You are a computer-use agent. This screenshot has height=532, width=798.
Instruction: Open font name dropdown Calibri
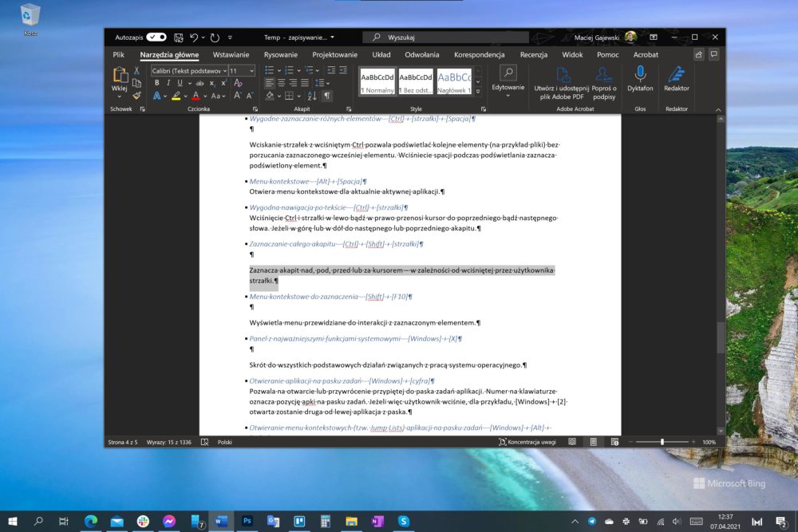(x=224, y=71)
